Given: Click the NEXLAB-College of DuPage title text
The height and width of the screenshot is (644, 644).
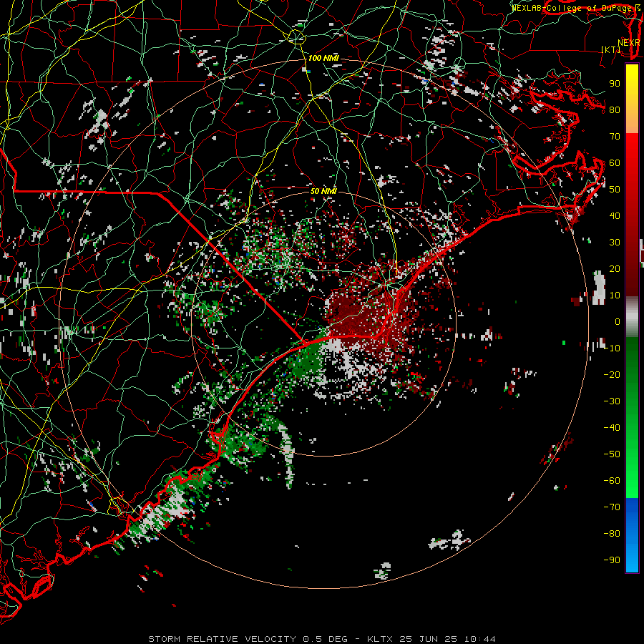Looking at the screenshot, I should pyautogui.click(x=571, y=8).
